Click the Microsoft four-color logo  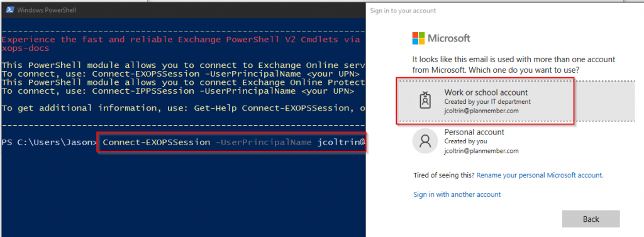pos(418,38)
